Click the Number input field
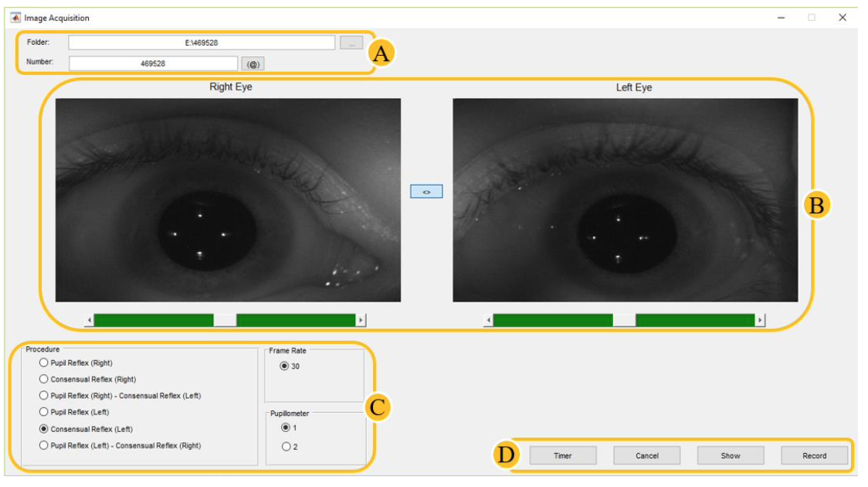Screen dimensions: 868x487 154,63
